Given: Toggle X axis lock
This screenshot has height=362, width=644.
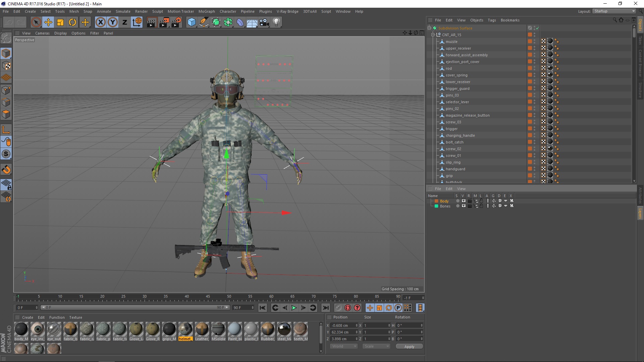Looking at the screenshot, I should pyautogui.click(x=100, y=22).
